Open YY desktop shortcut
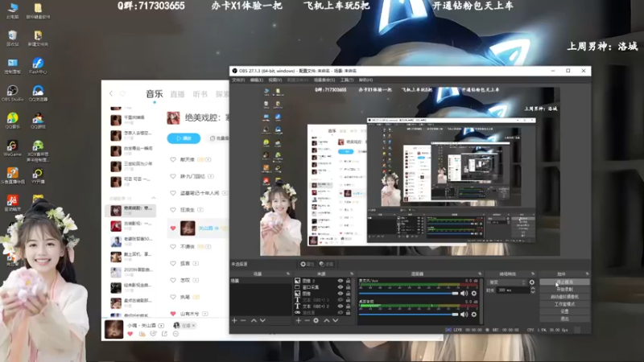 [38, 175]
